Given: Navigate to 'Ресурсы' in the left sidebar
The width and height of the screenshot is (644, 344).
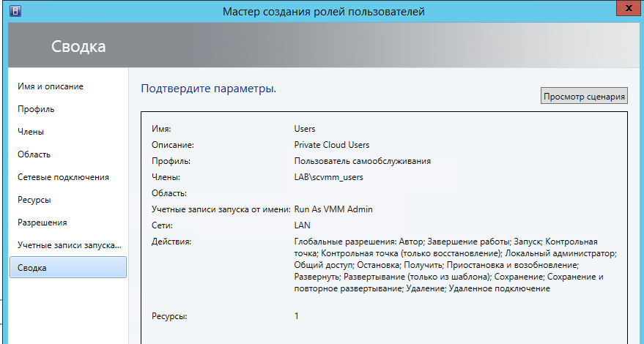Looking at the screenshot, I should 34,200.
